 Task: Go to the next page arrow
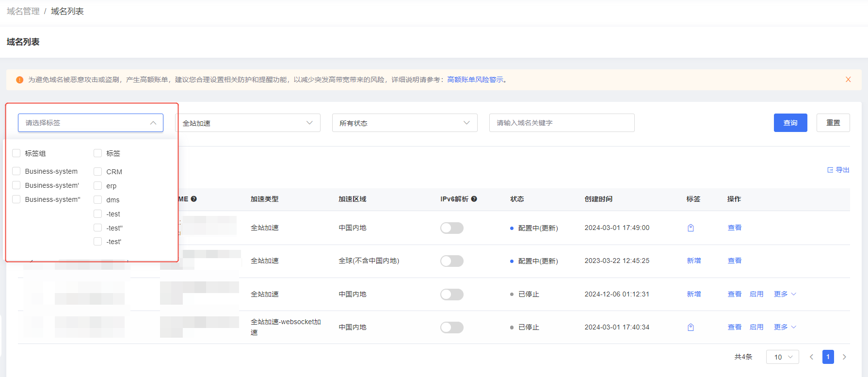tap(844, 357)
